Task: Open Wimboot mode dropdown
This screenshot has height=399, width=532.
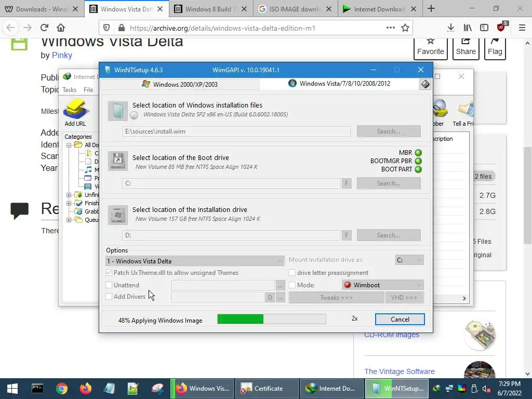Action: pyautogui.click(x=383, y=285)
